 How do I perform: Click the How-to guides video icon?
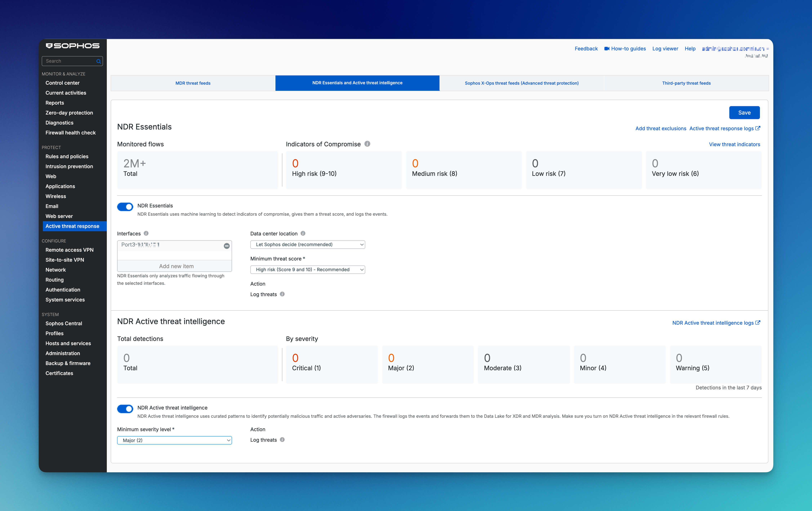pyautogui.click(x=607, y=49)
